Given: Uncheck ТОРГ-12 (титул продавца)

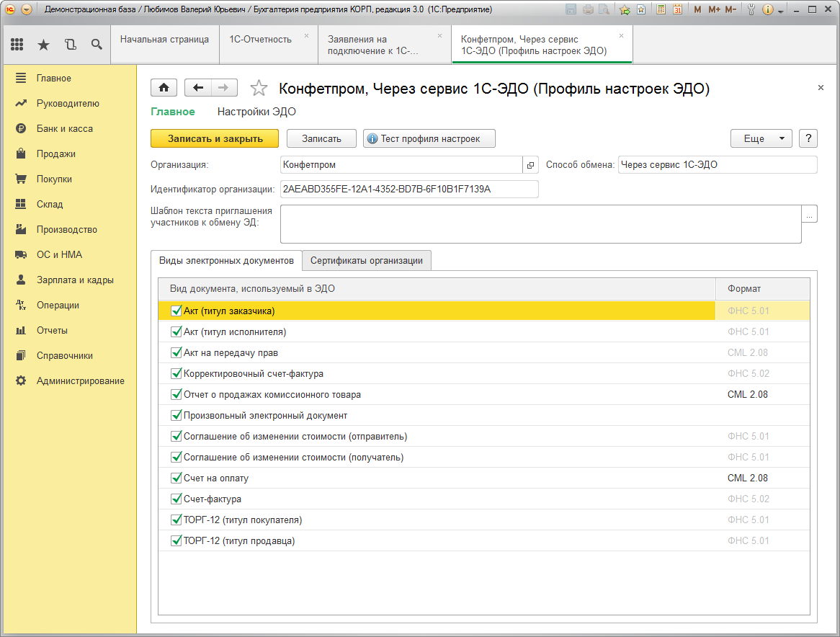Looking at the screenshot, I should (x=177, y=540).
